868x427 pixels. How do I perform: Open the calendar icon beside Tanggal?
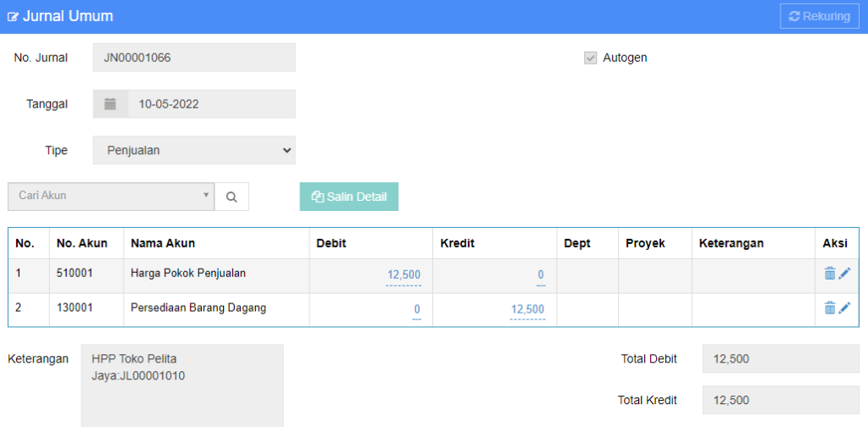click(110, 104)
